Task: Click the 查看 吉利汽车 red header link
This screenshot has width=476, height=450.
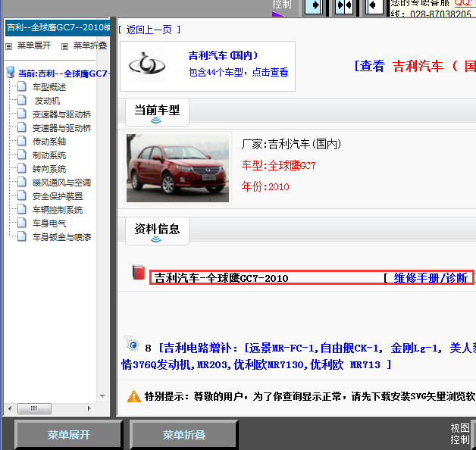Action: [415, 66]
